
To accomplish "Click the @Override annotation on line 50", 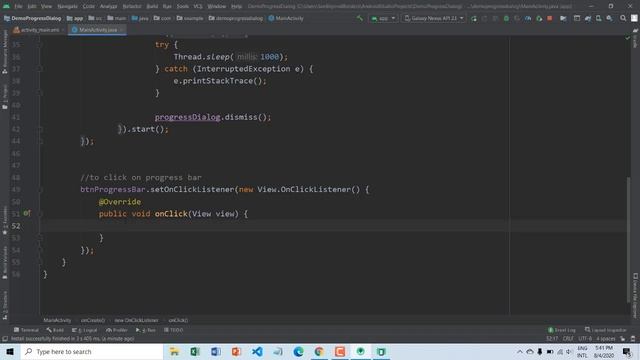I will point(120,202).
